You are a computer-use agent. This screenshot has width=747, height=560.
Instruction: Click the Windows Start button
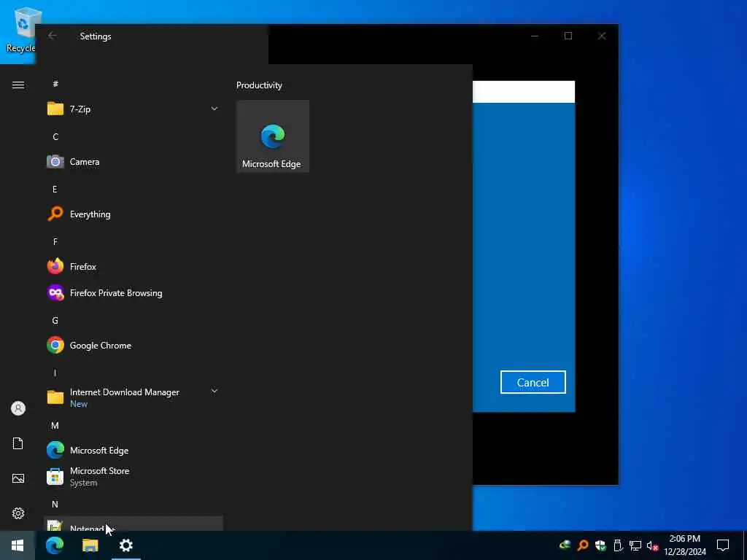click(18, 545)
